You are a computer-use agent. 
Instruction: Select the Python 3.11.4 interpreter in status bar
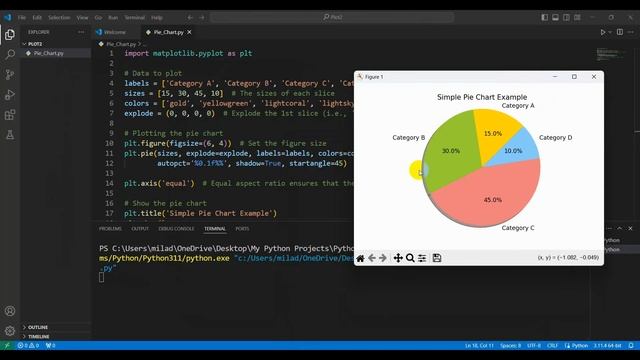pos(608,345)
